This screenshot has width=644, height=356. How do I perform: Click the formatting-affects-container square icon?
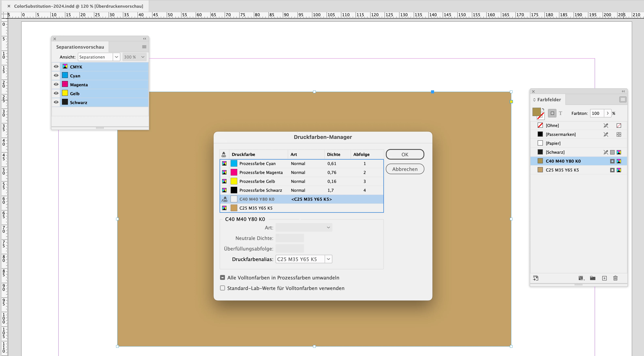[552, 113]
